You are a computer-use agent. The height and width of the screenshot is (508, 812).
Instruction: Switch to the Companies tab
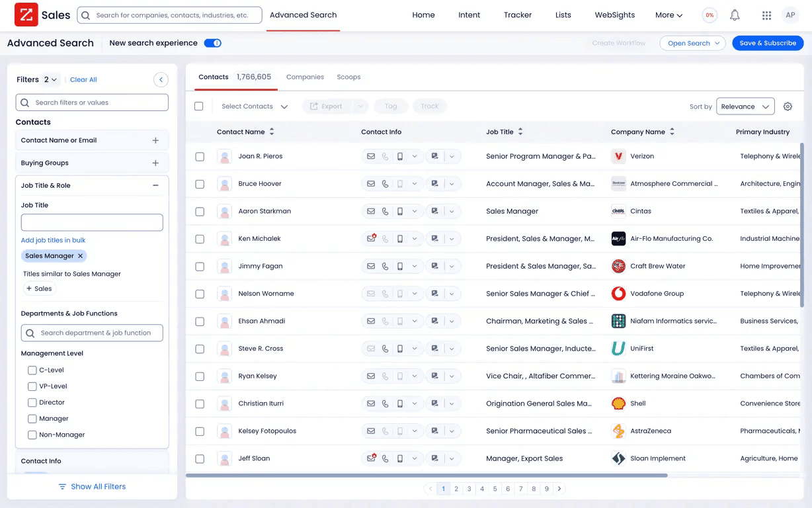[305, 77]
